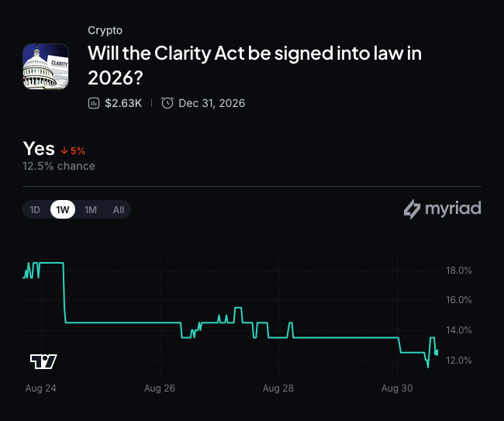The height and width of the screenshot is (421, 504).
Task: Click the TradingView logo on the chart
Action: (x=43, y=361)
